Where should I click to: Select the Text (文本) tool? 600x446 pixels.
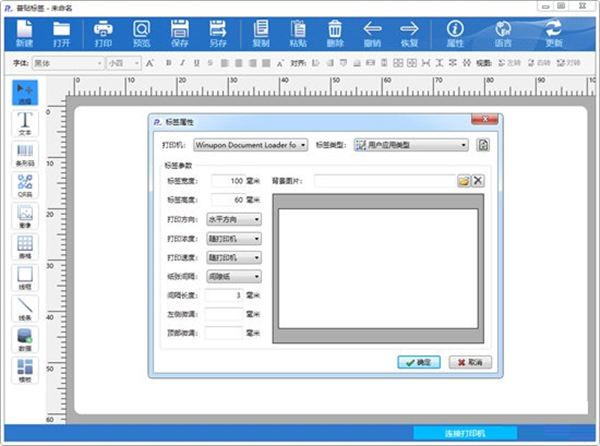coord(25,124)
